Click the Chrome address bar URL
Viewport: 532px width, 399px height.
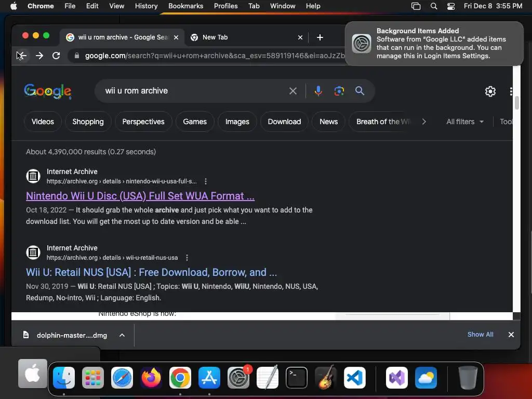point(215,56)
